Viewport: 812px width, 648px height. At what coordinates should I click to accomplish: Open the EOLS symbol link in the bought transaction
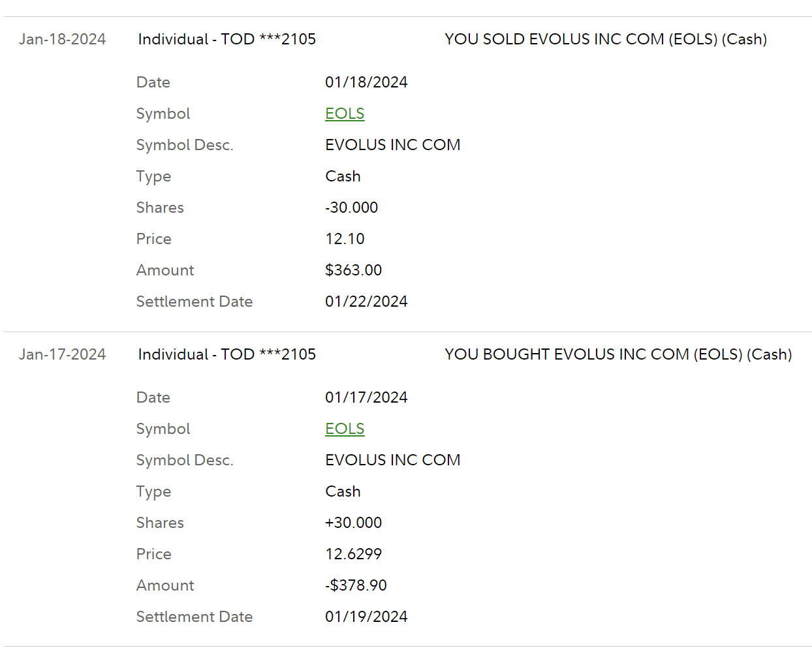coord(345,429)
